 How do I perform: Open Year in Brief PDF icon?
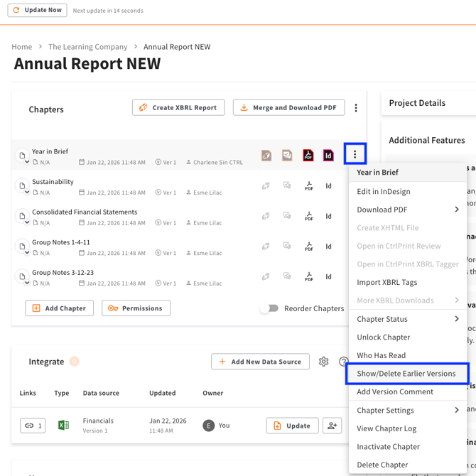pos(308,155)
